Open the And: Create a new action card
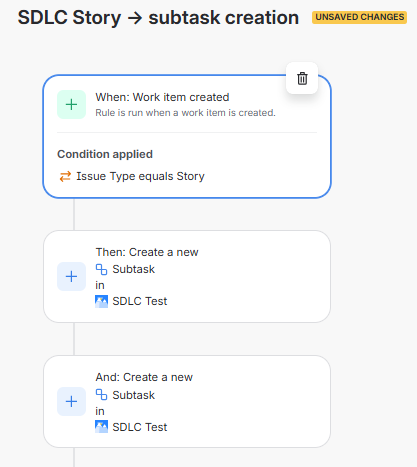The height and width of the screenshot is (467, 417). click(187, 401)
